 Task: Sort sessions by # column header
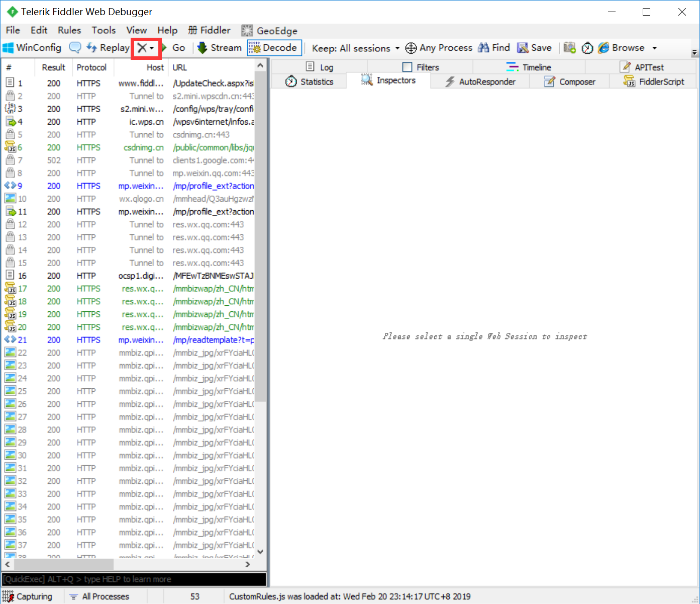(x=18, y=67)
